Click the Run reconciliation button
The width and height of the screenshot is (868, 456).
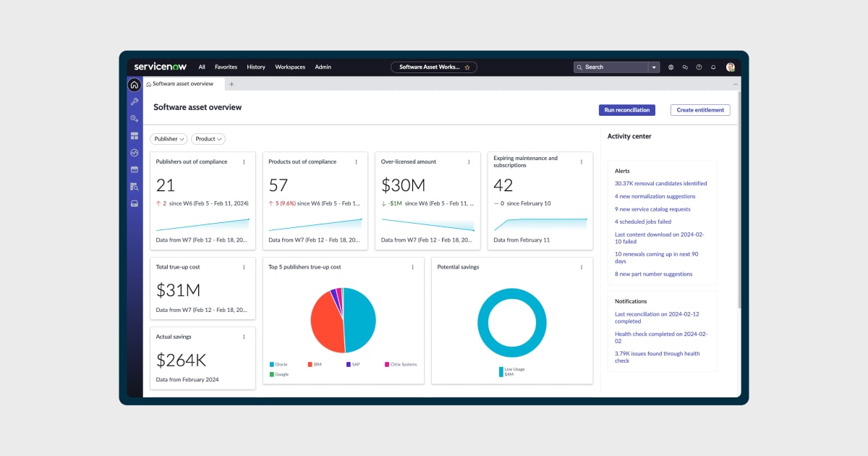tap(626, 110)
